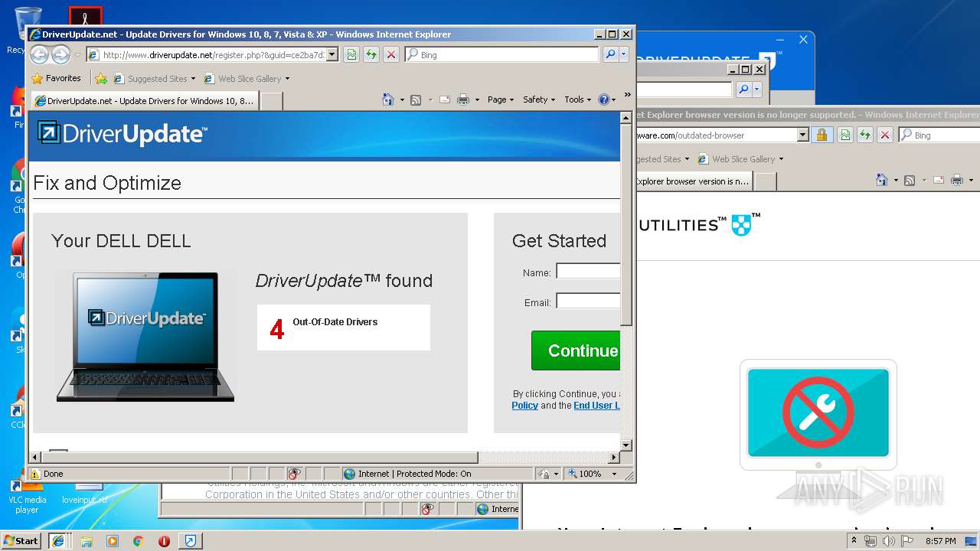The width and height of the screenshot is (980, 551).
Task: Click the Start button
Action: [21, 541]
